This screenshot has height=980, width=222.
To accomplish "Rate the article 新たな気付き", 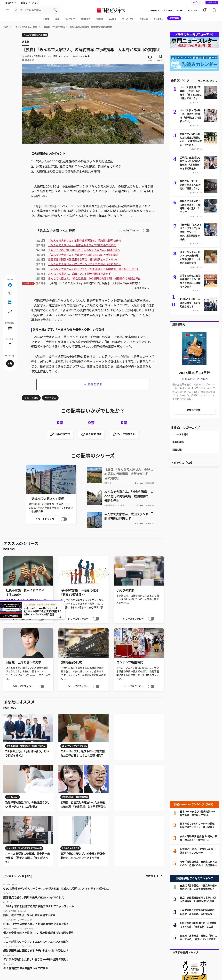I will pyautogui.click(x=92, y=434).
